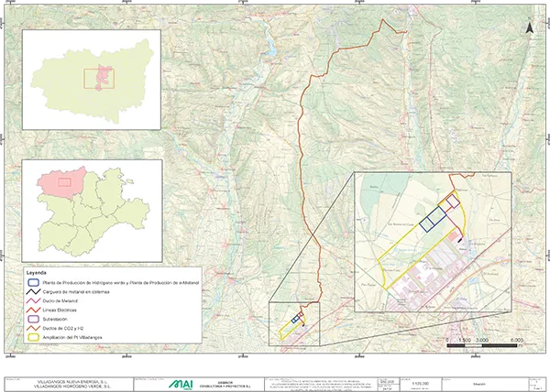Click the Leyenda heading
This screenshot has width=550, height=392.
click(38, 273)
